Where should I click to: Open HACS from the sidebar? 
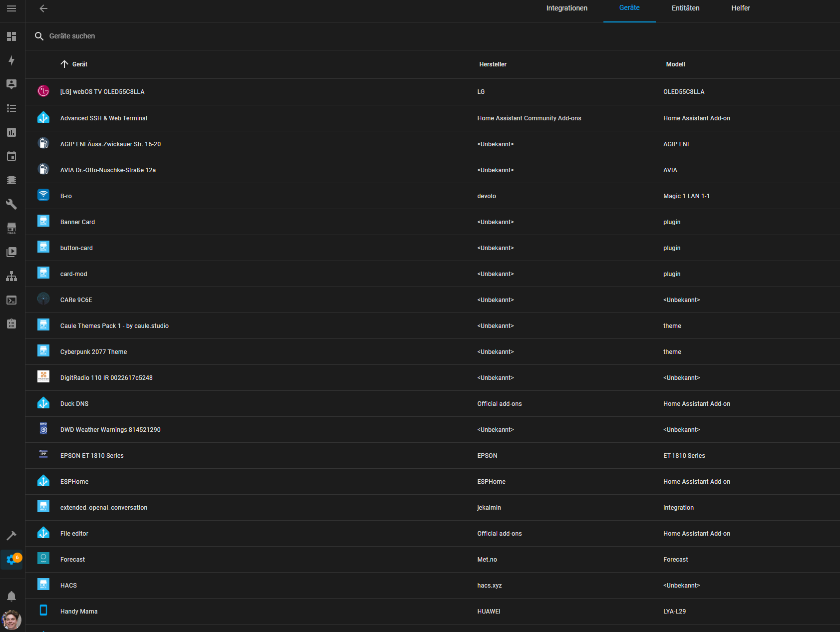pyautogui.click(x=11, y=228)
